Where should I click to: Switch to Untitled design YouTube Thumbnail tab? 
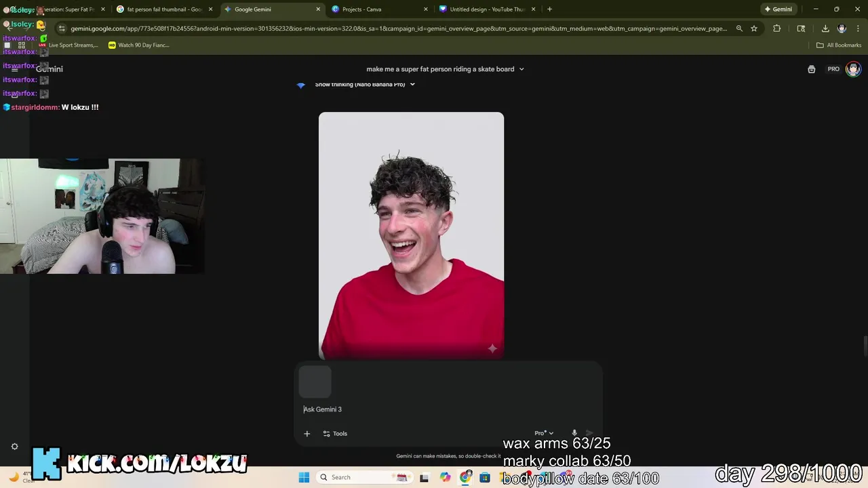pyautogui.click(x=487, y=9)
